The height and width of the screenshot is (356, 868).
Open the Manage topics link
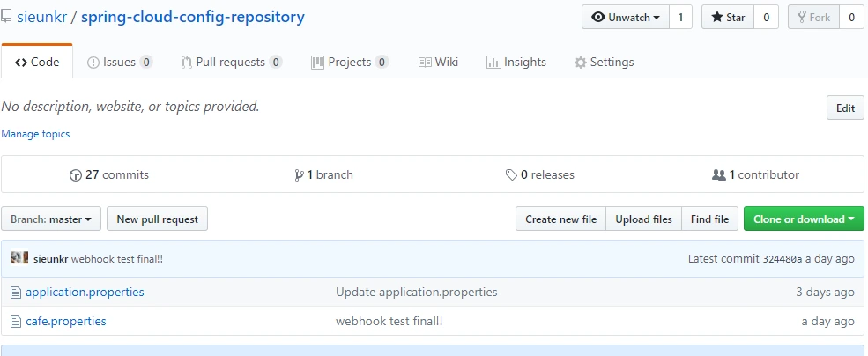[x=35, y=134]
